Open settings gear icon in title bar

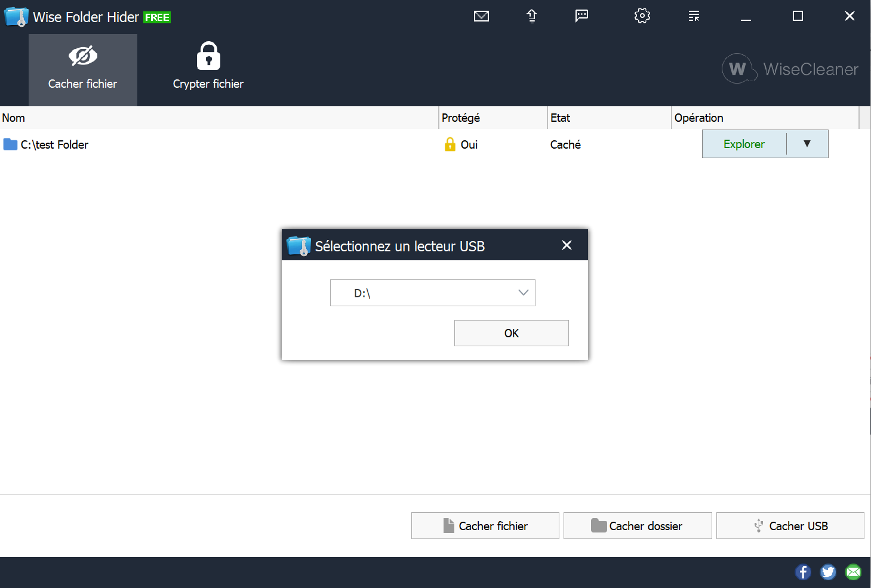point(642,16)
